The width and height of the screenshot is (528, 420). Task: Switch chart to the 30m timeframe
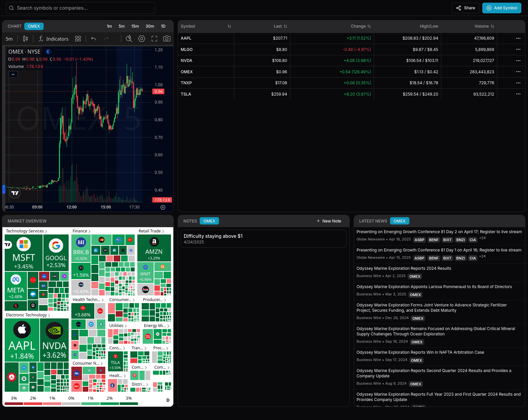(x=150, y=26)
